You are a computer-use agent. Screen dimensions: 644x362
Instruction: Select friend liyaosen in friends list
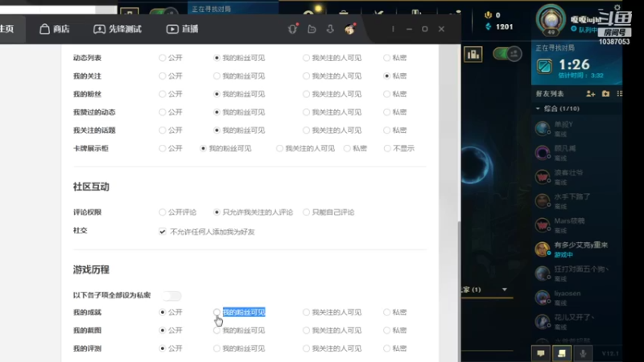(577, 298)
